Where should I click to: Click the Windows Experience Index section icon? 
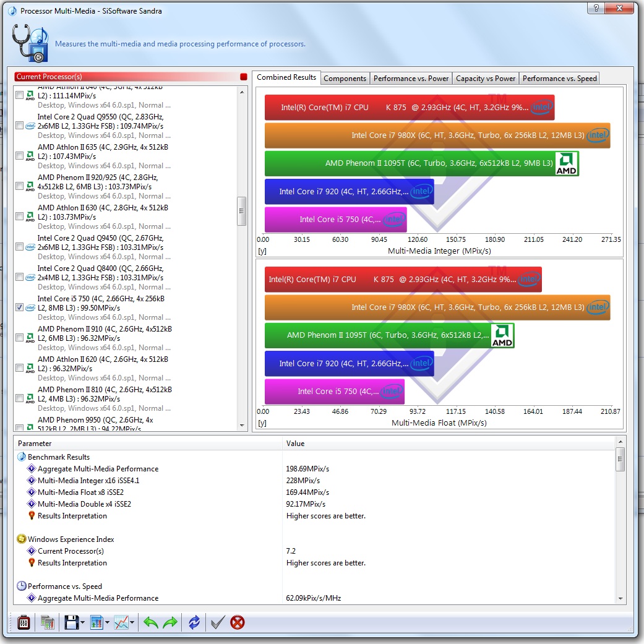click(x=22, y=539)
